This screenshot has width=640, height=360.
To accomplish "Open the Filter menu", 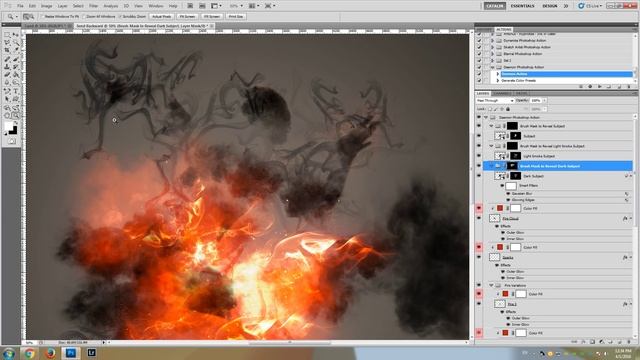I will coord(93,6).
